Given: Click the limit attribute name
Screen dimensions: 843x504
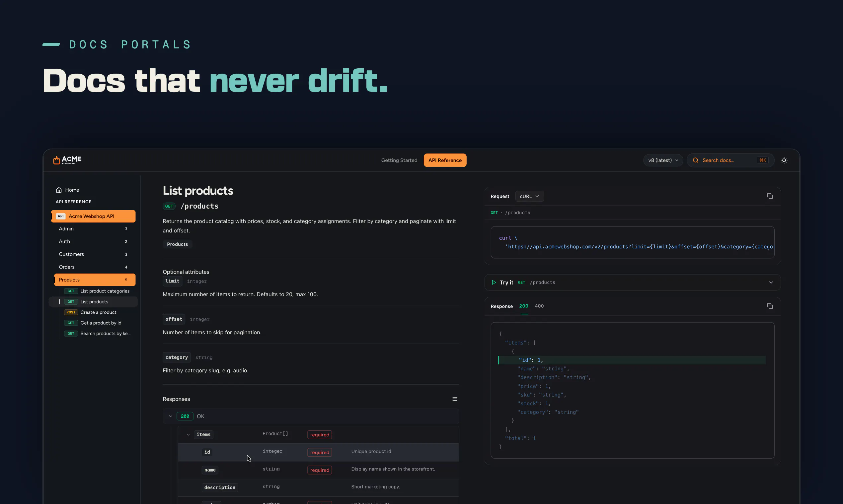Looking at the screenshot, I should coord(172,281).
